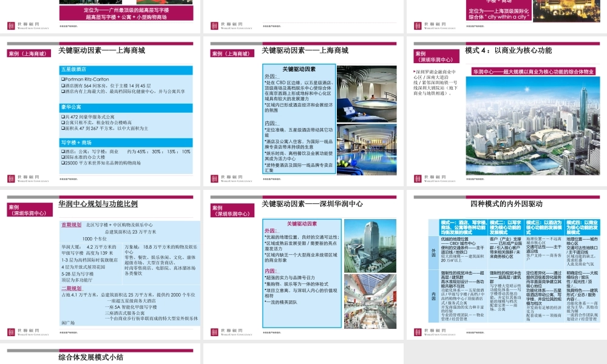The height and width of the screenshot is (364, 607).
Task: Open the 模式4：以商业为核心功能 slide
Action: tap(507, 112)
